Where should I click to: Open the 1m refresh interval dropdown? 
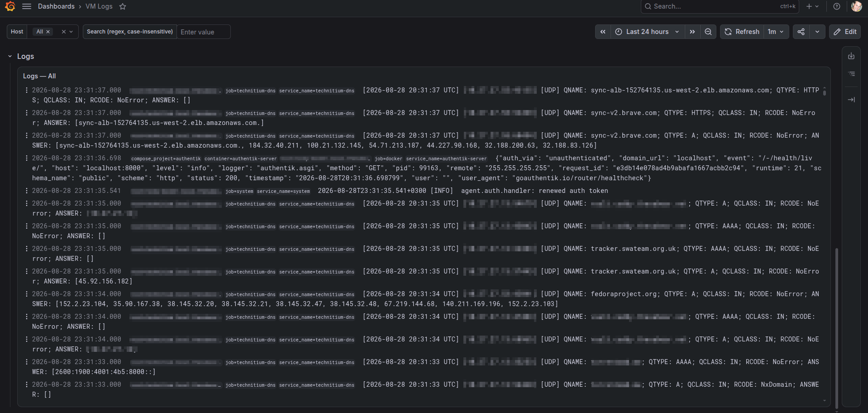pos(776,32)
